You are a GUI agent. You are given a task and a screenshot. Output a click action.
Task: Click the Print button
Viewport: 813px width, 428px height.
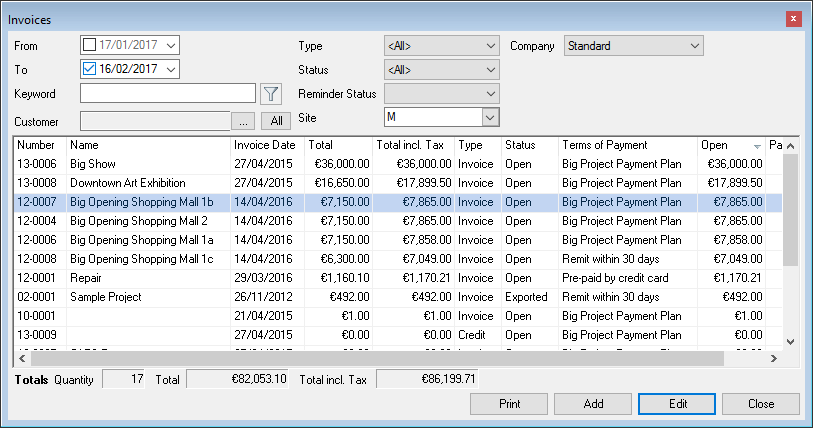[509, 404]
